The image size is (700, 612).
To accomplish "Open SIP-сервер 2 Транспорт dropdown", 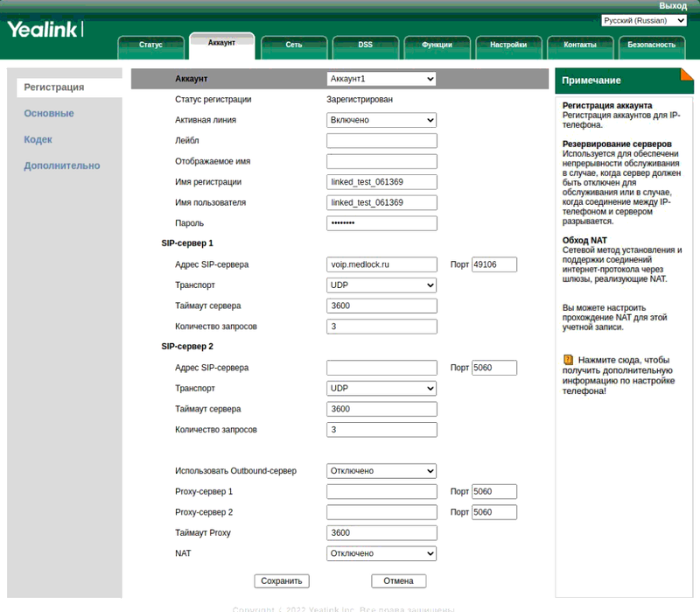I will point(381,389).
